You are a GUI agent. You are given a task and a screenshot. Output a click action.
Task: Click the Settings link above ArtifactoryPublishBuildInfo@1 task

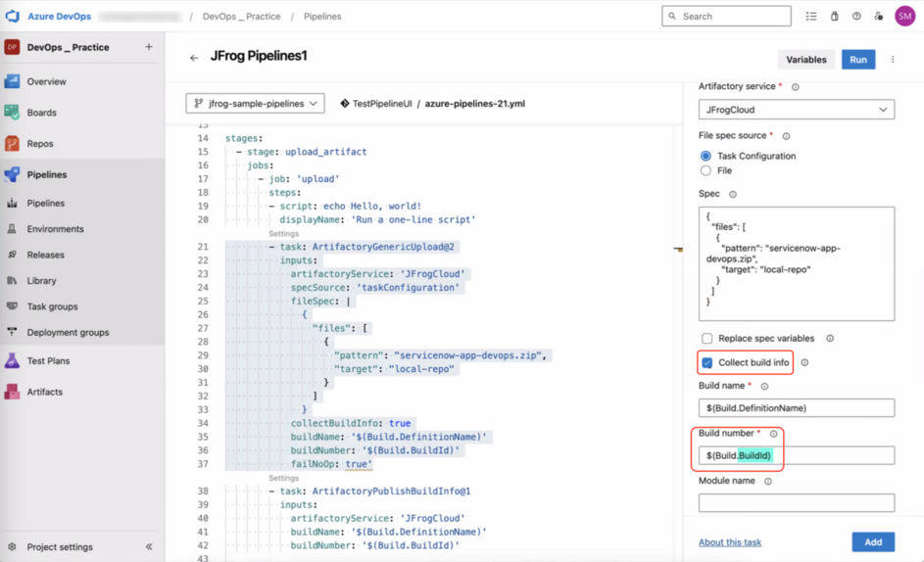pos(283,479)
